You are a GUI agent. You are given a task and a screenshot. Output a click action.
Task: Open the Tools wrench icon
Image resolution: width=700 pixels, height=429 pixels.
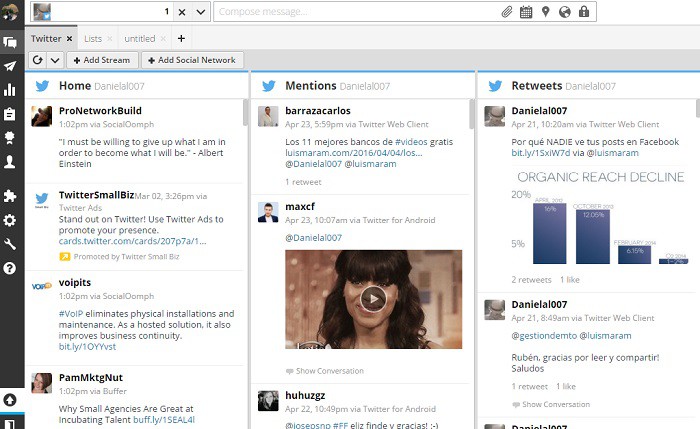point(10,244)
